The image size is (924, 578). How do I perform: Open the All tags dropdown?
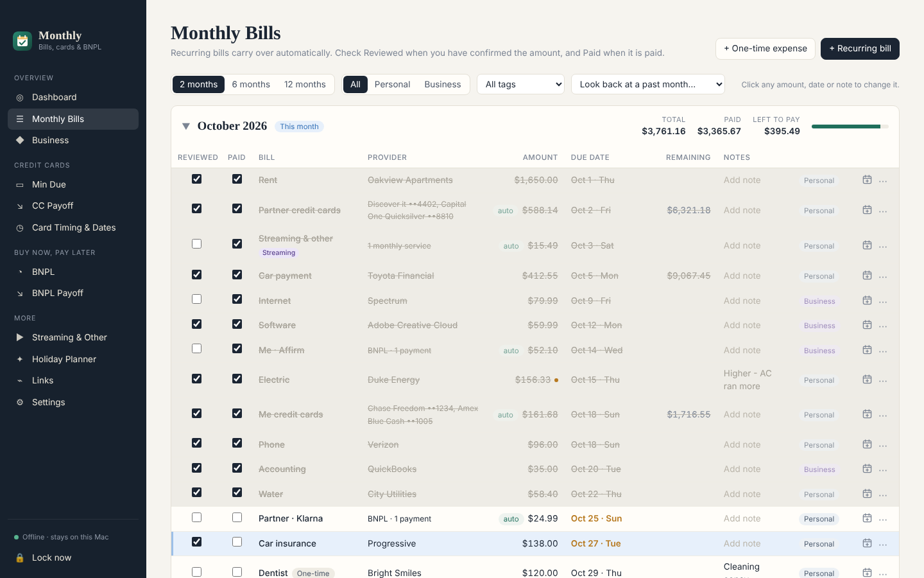pos(520,84)
